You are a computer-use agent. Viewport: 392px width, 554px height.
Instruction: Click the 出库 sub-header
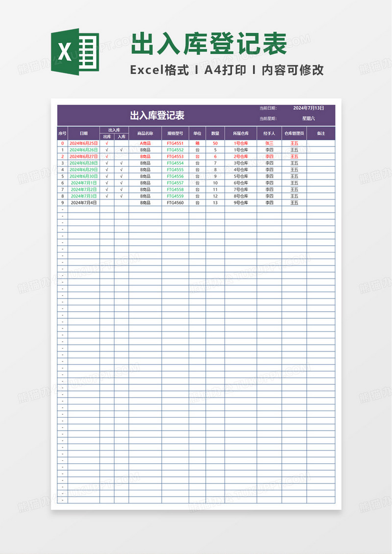tap(107, 137)
